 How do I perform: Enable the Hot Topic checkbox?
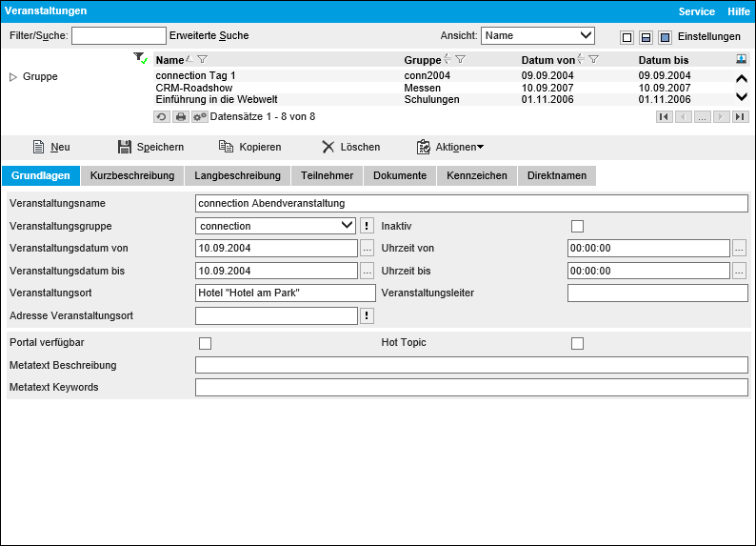coord(577,343)
